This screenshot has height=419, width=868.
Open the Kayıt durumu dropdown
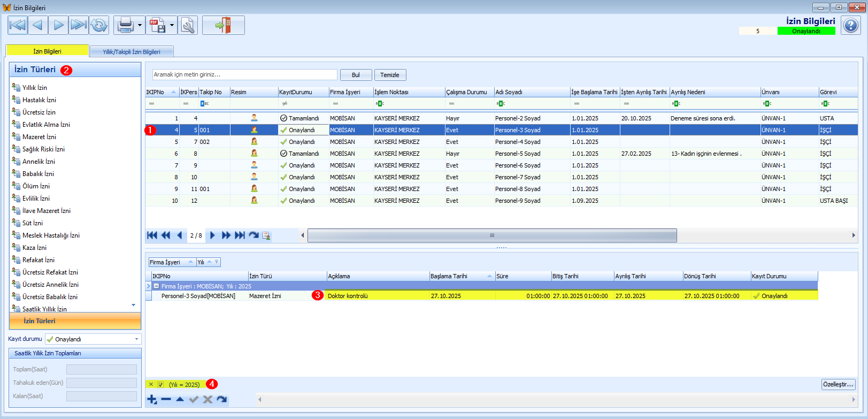point(136,339)
